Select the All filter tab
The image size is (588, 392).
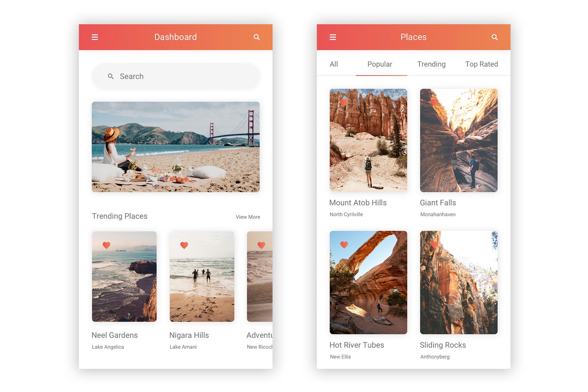(x=334, y=64)
